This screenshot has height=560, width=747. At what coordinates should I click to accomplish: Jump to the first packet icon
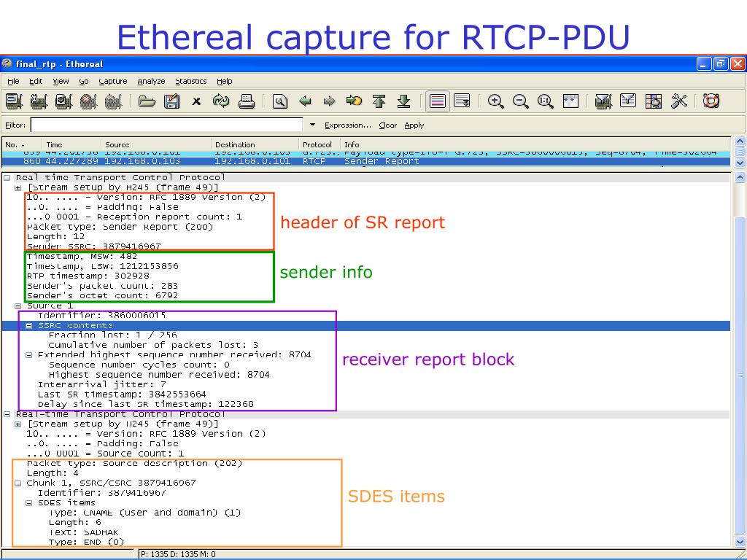(x=379, y=101)
